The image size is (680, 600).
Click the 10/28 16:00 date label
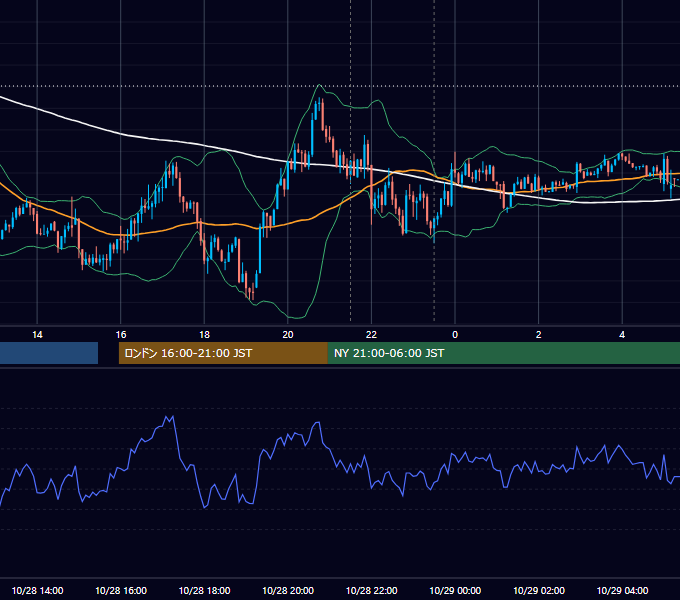coord(121,590)
